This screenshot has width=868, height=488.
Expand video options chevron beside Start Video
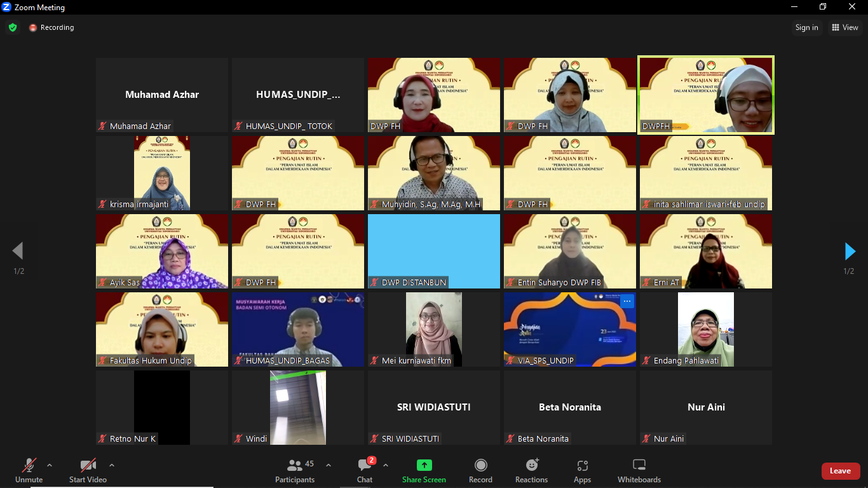(112, 465)
